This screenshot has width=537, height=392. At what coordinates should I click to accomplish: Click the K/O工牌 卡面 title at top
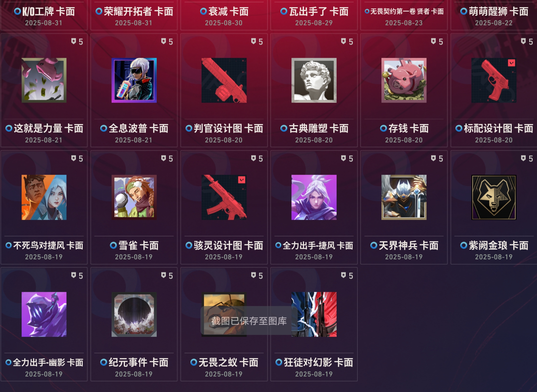49,11
